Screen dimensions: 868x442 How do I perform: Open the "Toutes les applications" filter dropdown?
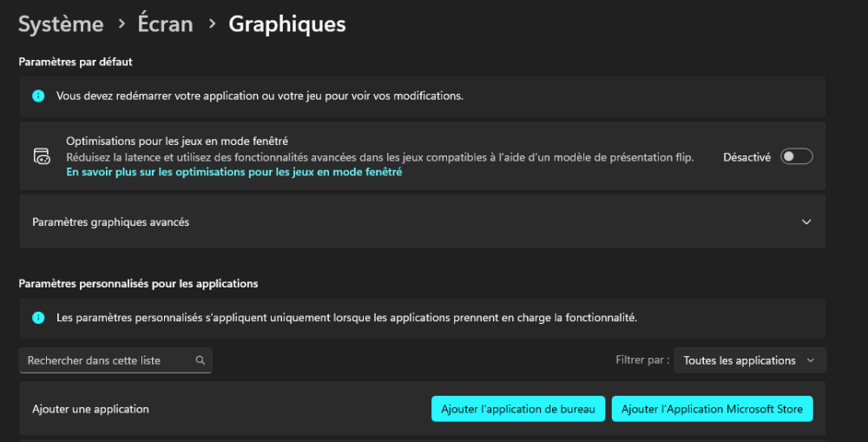point(750,360)
